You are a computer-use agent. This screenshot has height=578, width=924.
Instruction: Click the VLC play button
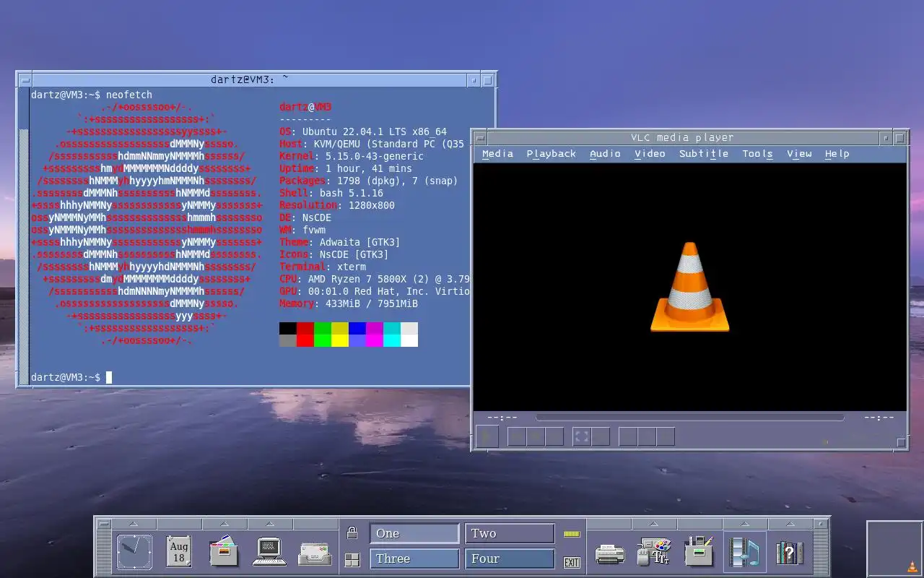(487, 436)
